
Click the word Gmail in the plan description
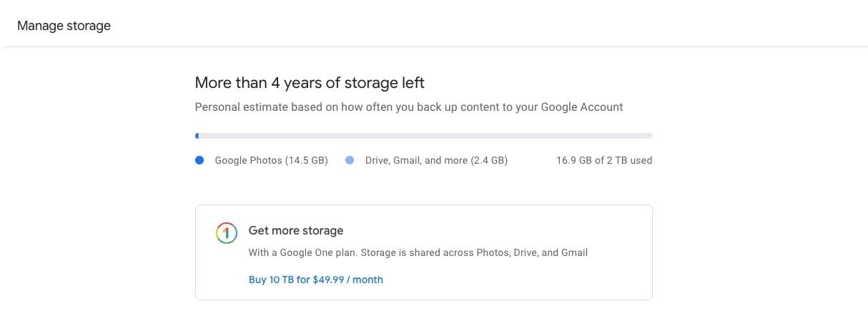point(573,252)
